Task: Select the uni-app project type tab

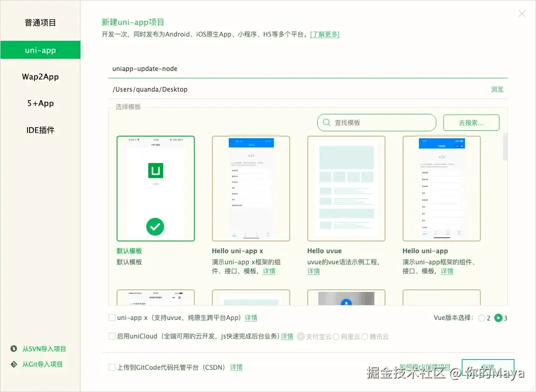Action: pyautogui.click(x=40, y=50)
